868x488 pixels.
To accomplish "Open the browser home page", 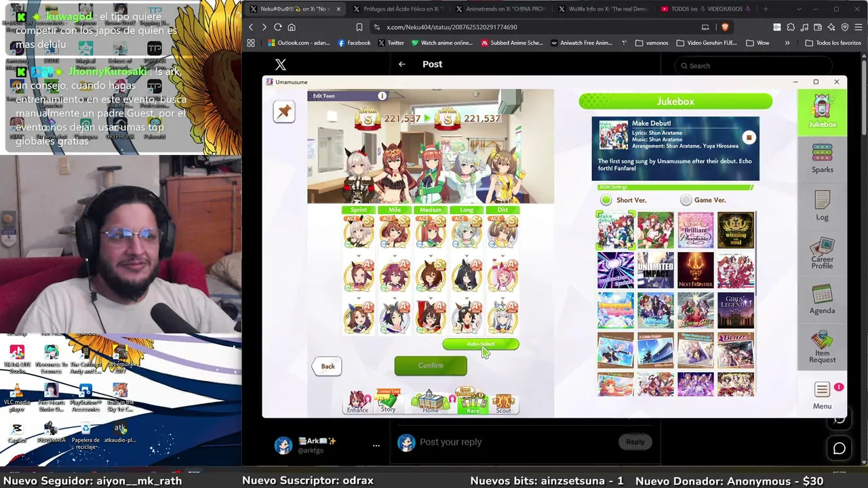I will (x=292, y=27).
